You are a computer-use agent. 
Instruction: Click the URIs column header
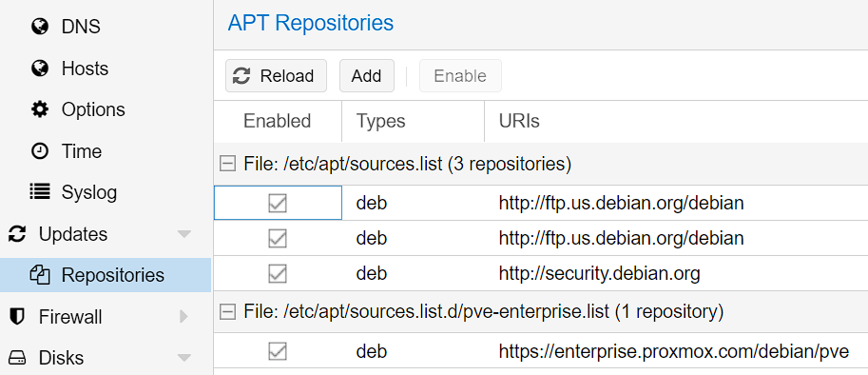coord(676,121)
